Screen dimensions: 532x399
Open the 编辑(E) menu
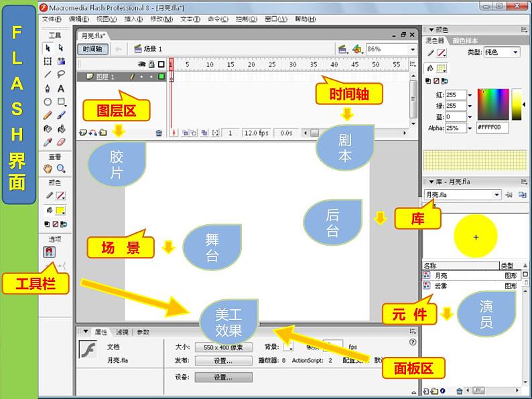[78, 19]
